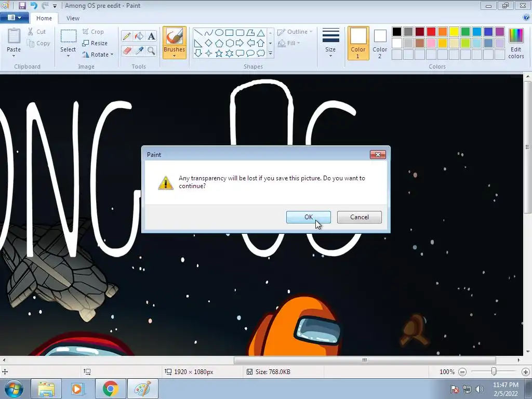Open Customize Quick Access Toolbar dropdown
Screen dimensions: 532x399
(55, 6)
